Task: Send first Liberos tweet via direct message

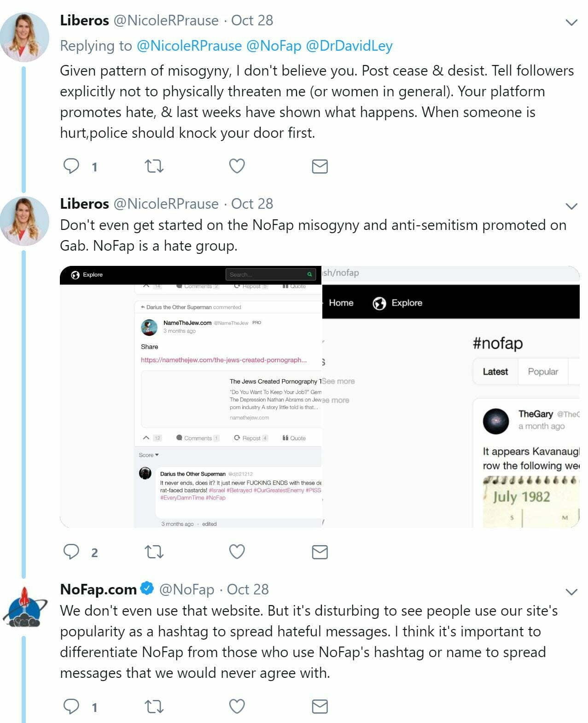Action: pyautogui.click(x=320, y=166)
